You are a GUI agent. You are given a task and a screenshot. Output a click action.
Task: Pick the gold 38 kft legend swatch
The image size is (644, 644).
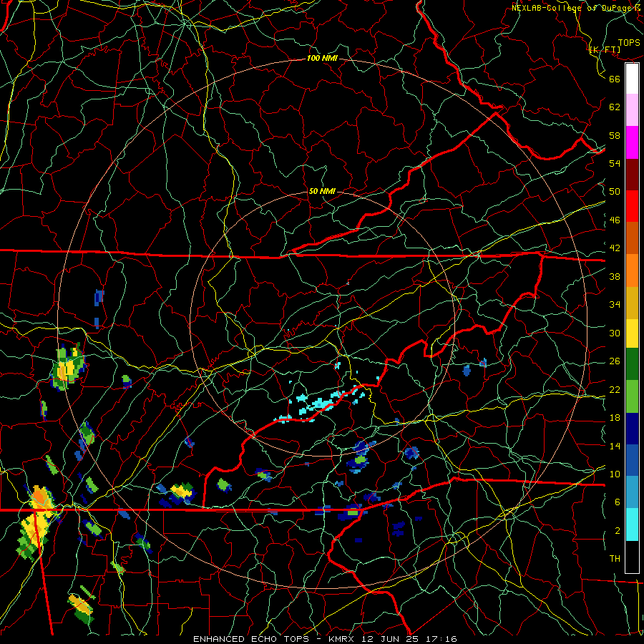(632, 302)
